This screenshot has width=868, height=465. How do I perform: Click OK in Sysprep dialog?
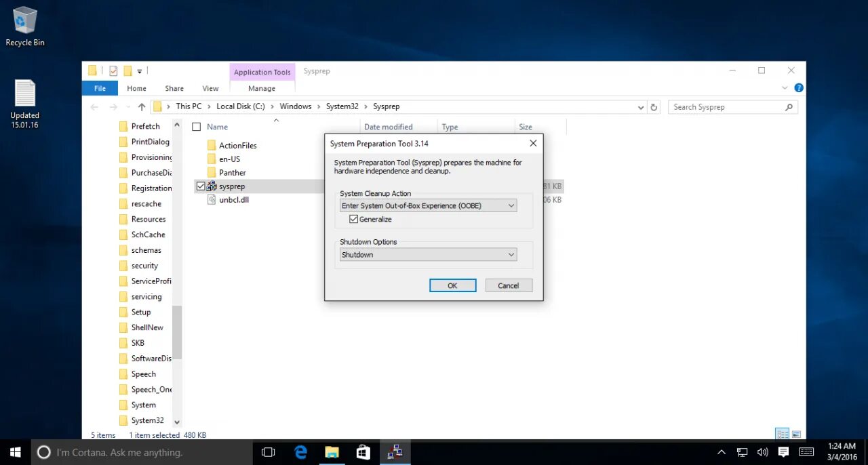(x=453, y=285)
